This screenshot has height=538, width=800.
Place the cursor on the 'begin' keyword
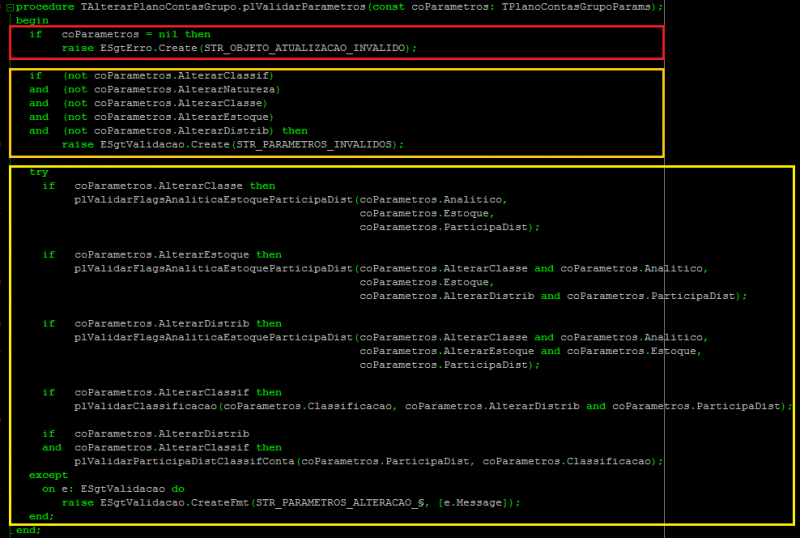[x=32, y=20]
